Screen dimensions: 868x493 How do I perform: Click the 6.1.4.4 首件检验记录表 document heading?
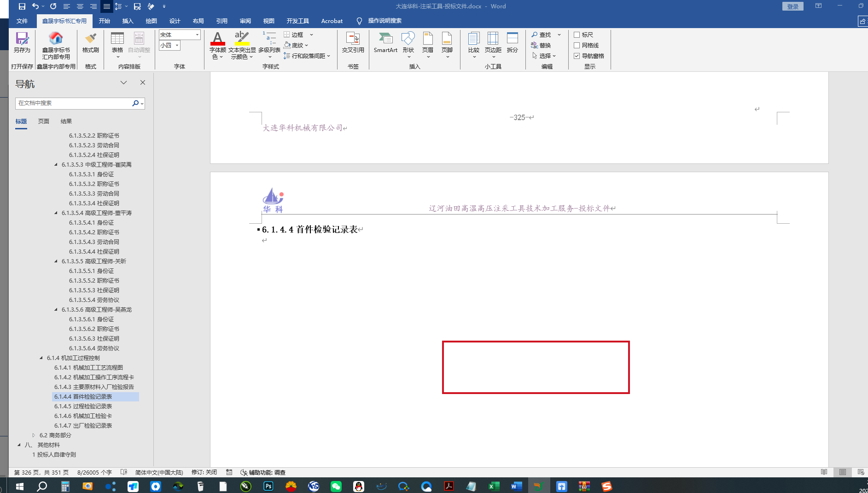point(309,229)
